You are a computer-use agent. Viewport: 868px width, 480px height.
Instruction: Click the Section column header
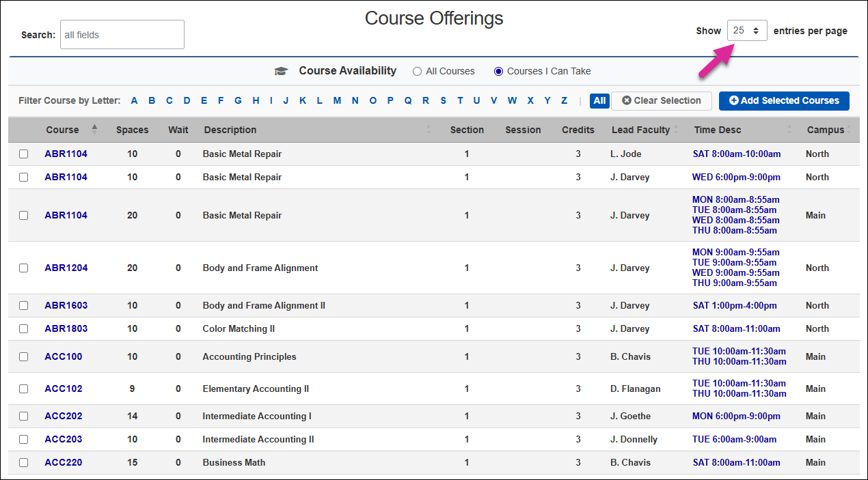coord(467,130)
